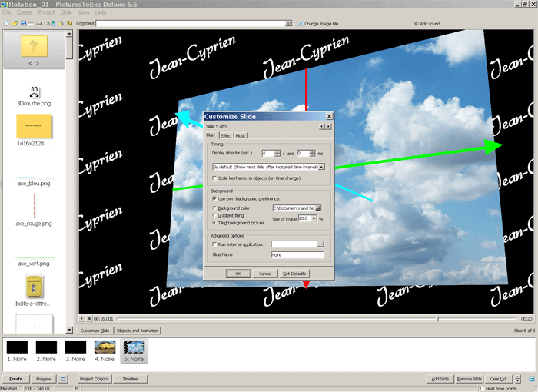Click Change Image File icon
This screenshot has height=392, width=538.
click(301, 24)
